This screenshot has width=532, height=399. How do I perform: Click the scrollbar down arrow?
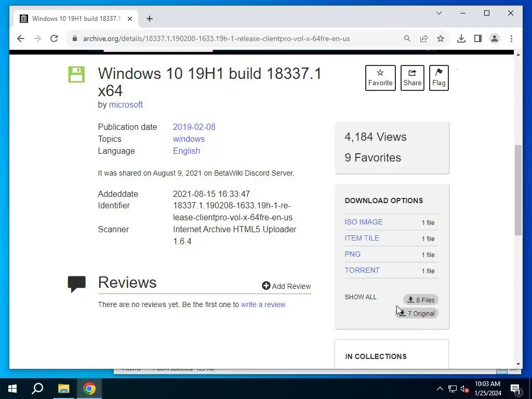pyautogui.click(x=518, y=364)
